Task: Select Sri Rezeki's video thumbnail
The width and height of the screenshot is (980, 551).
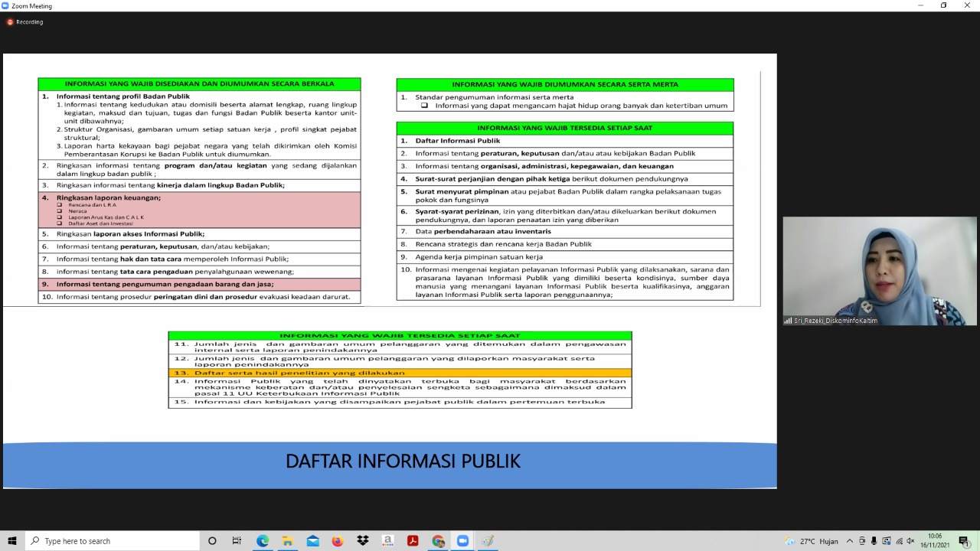Action: [880, 272]
